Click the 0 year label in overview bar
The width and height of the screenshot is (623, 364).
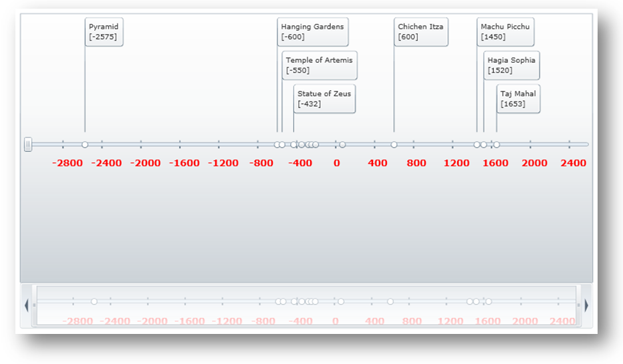[335, 321]
